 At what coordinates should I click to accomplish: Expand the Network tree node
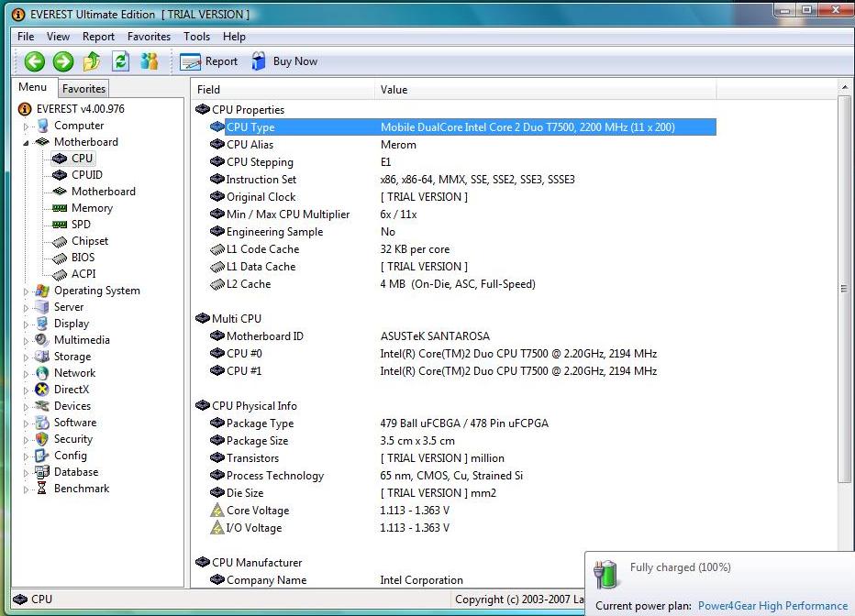[26, 374]
